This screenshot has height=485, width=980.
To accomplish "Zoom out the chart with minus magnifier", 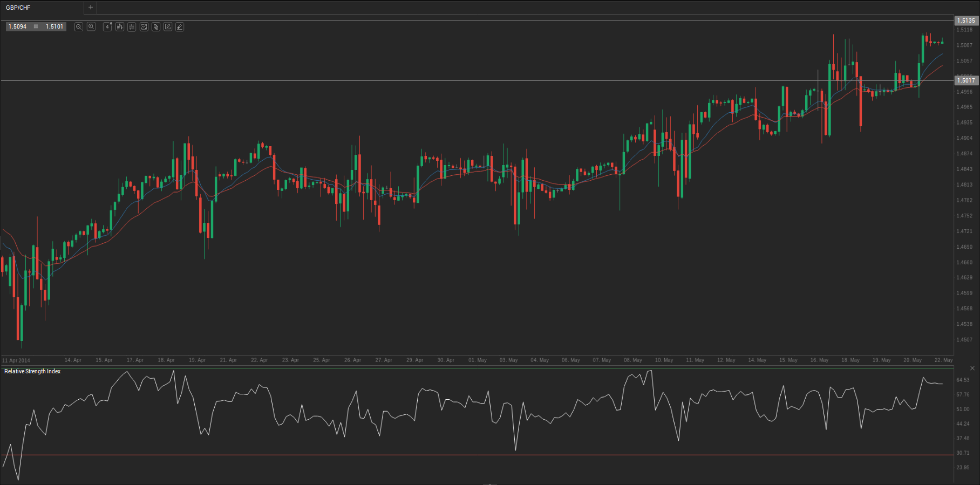I will pos(79,26).
